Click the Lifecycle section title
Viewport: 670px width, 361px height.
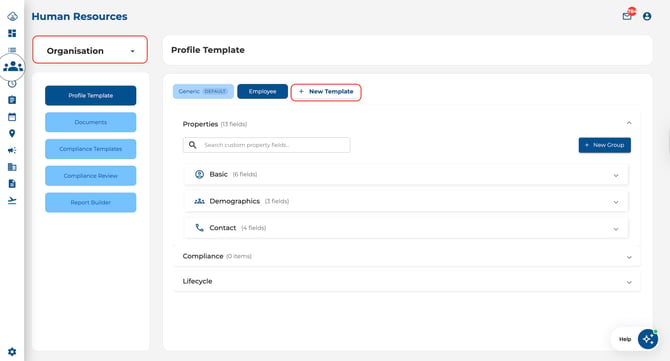[x=197, y=281]
